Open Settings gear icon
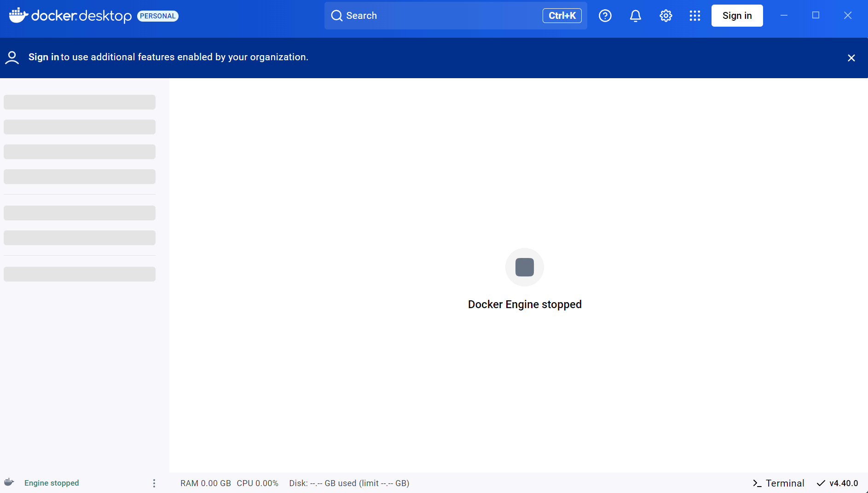Screen dimensions: 868x493 (x=666, y=16)
